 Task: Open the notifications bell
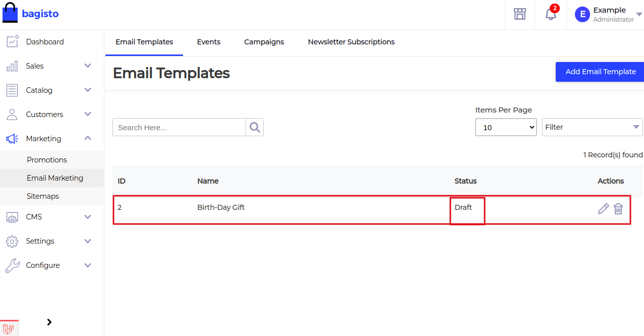[550, 14]
